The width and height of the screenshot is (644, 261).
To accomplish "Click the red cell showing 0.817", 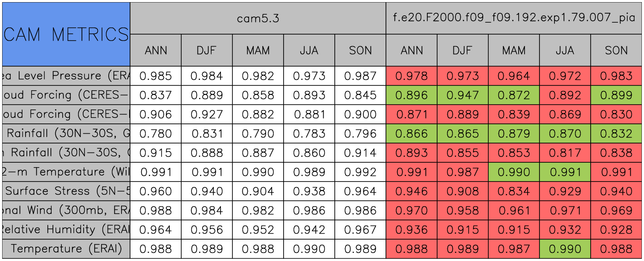I will (x=565, y=153).
